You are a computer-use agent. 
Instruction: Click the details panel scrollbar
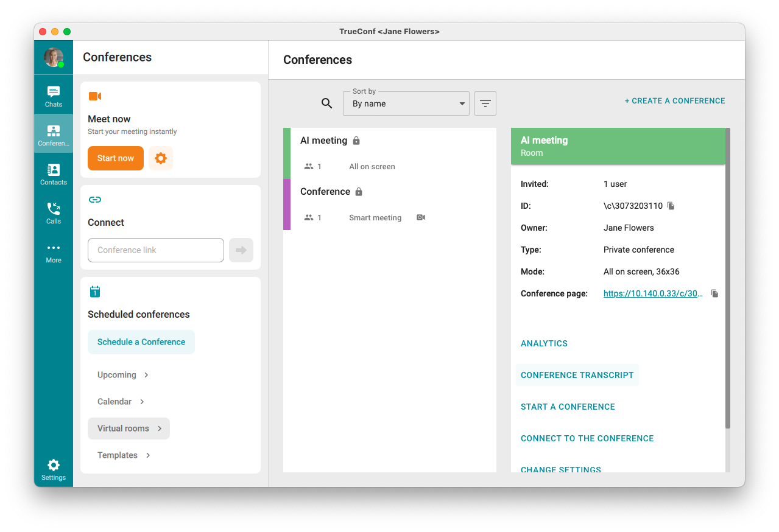728,278
